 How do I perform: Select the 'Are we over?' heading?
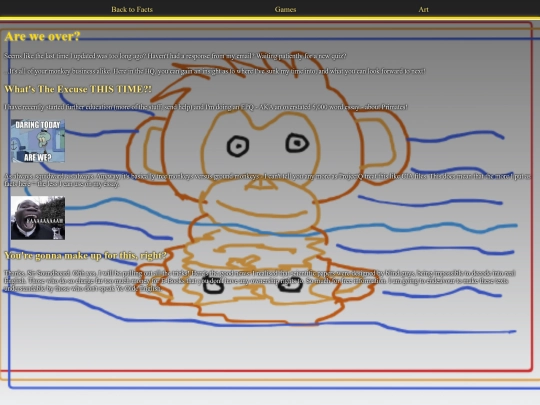(42, 36)
